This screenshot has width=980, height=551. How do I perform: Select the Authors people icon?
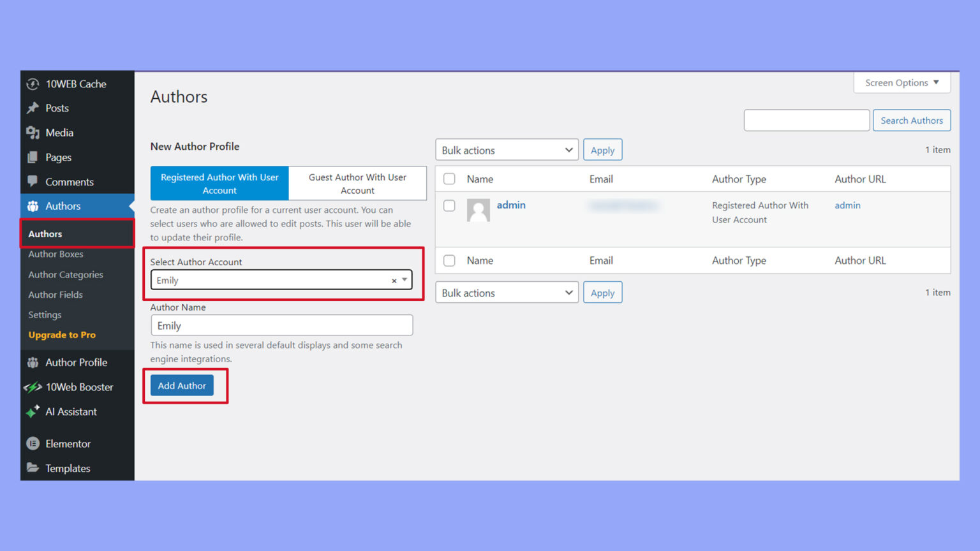(34, 206)
